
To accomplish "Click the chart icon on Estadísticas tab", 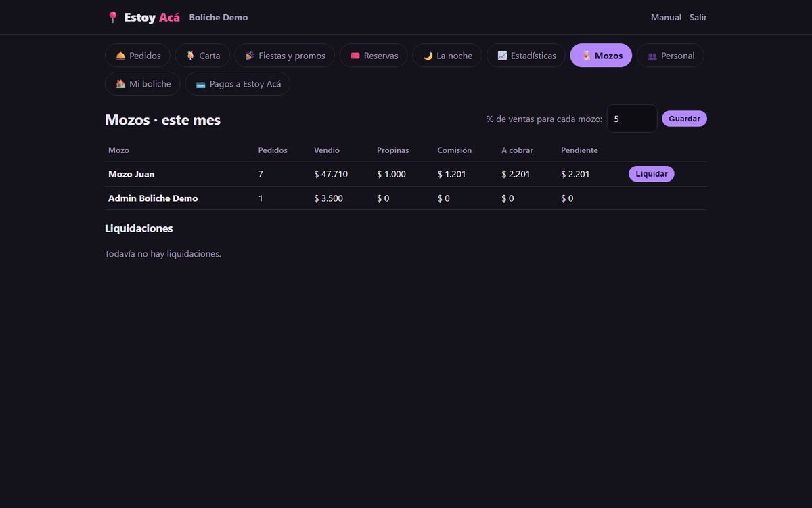I will 502,56.
